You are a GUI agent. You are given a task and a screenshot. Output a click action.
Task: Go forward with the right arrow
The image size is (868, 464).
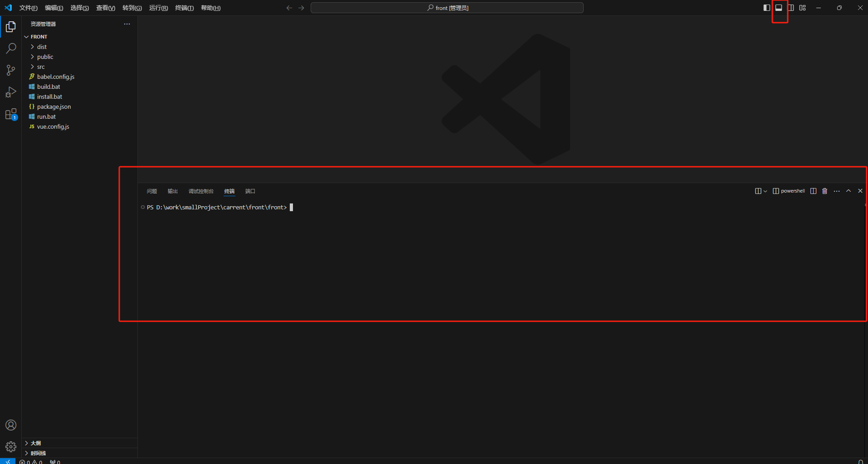pos(301,8)
